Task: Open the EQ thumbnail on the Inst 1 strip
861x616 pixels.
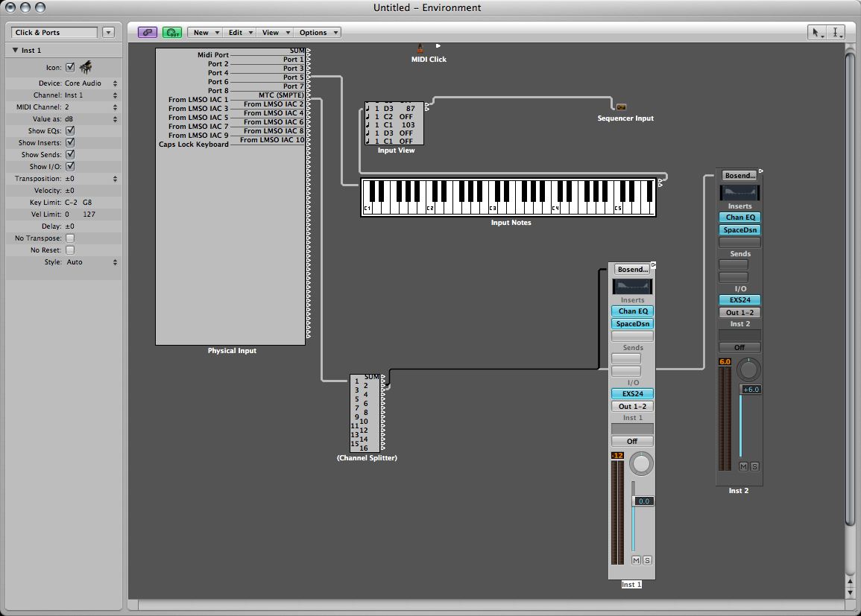Action: pyautogui.click(x=632, y=286)
